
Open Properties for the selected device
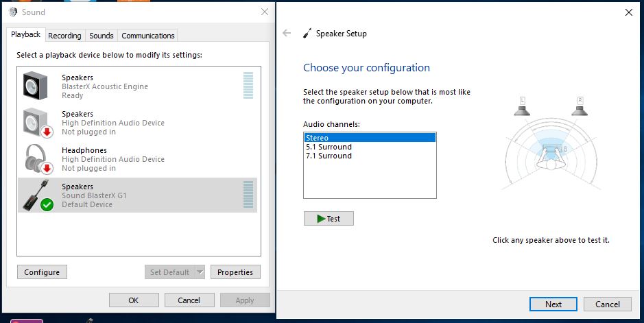[x=235, y=272]
